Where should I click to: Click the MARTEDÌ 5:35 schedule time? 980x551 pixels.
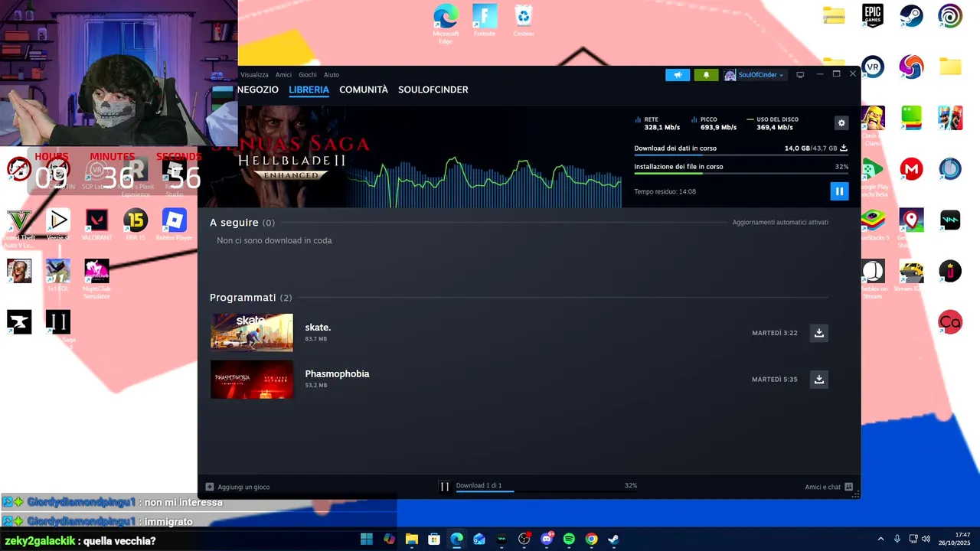coord(775,380)
